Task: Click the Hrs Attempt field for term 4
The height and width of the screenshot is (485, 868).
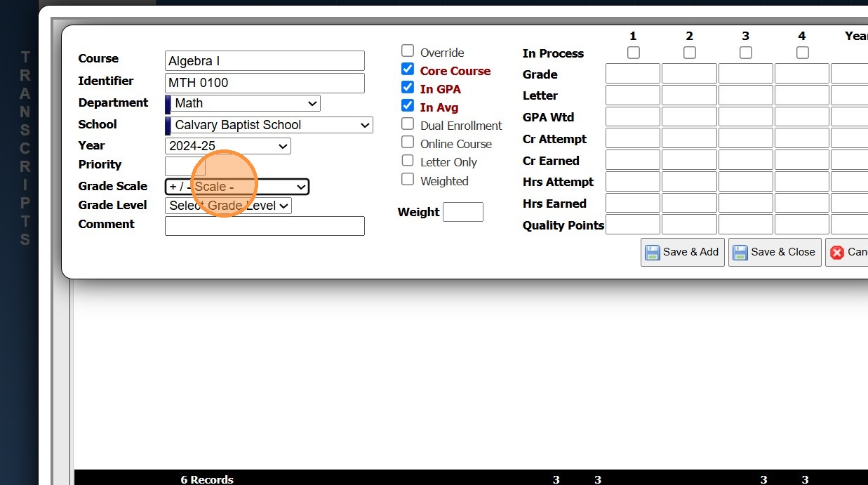Action: point(802,181)
